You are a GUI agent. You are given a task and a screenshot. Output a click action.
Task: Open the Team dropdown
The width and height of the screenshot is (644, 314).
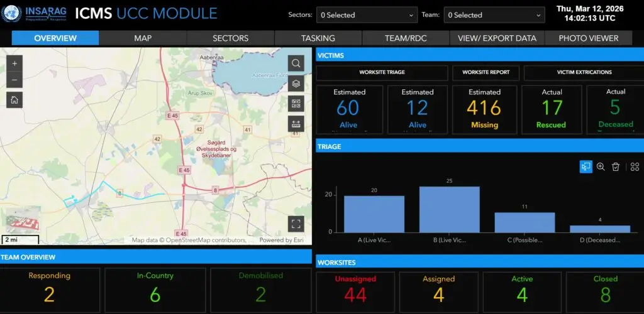494,15
